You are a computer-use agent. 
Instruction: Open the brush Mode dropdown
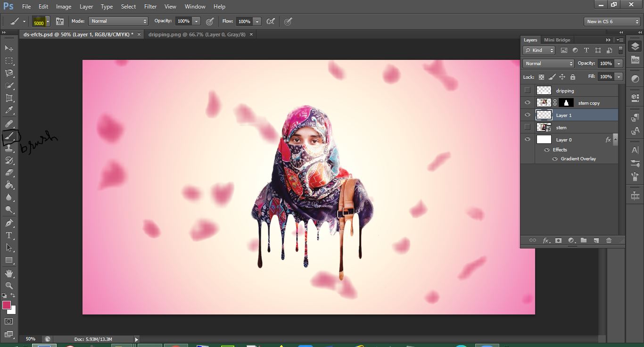tap(118, 21)
